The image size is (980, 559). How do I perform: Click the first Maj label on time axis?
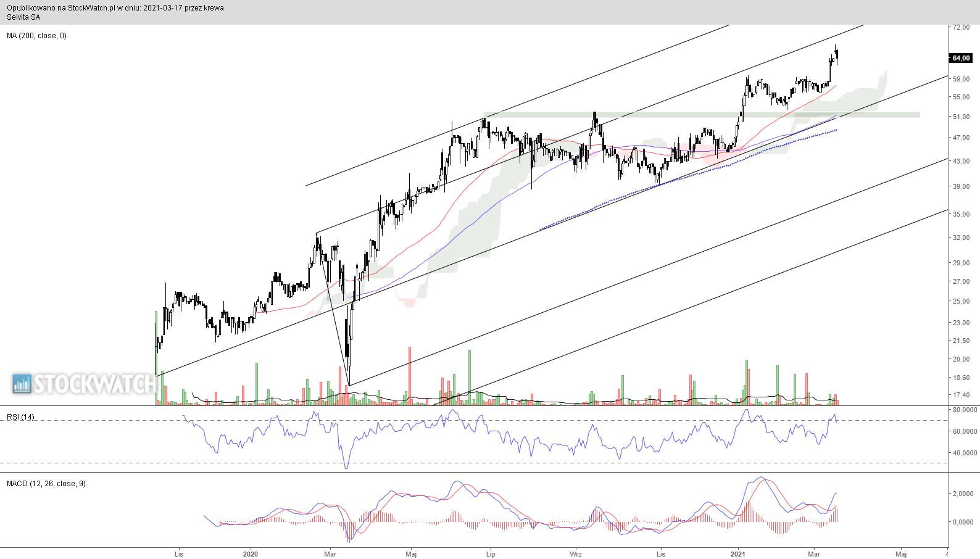pyautogui.click(x=410, y=553)
